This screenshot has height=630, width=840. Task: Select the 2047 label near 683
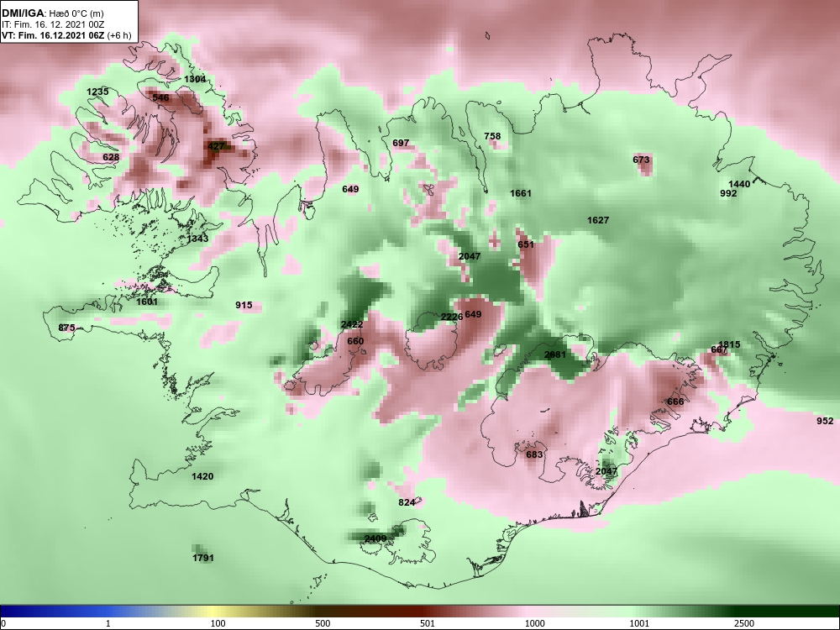click(x=606, y=471)
